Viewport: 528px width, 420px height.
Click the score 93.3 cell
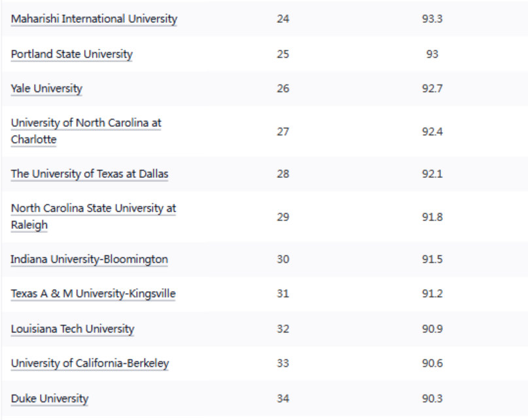[432, 19]
